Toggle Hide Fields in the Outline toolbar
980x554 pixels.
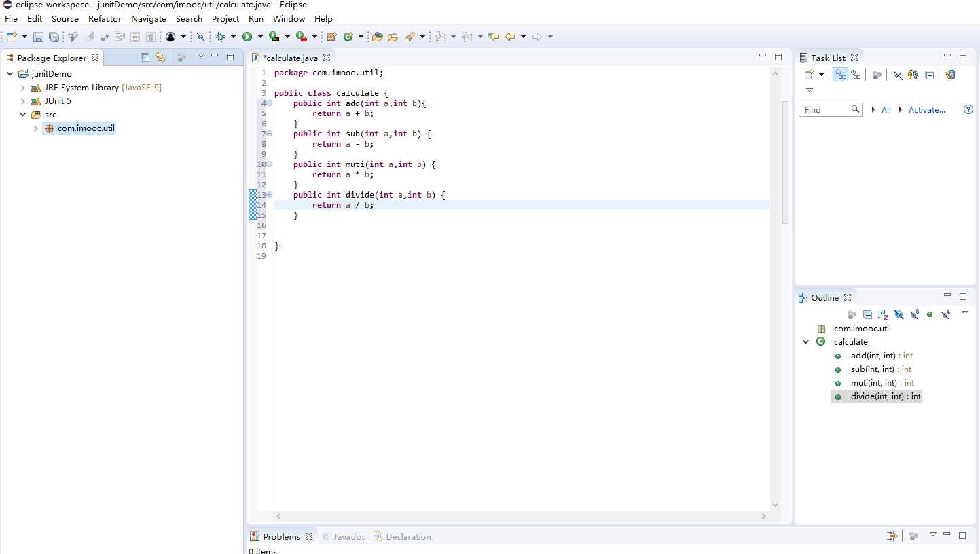(x=899, y=314)
